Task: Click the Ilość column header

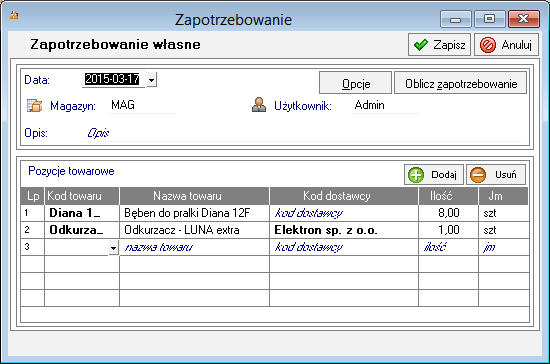Action: pyautogui.click(x=449, y=196)
